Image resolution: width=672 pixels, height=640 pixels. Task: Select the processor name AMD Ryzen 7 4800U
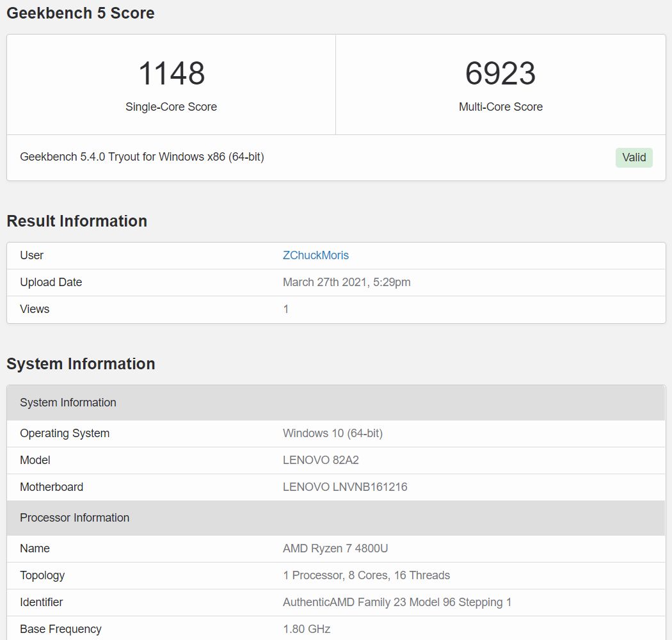335,548
